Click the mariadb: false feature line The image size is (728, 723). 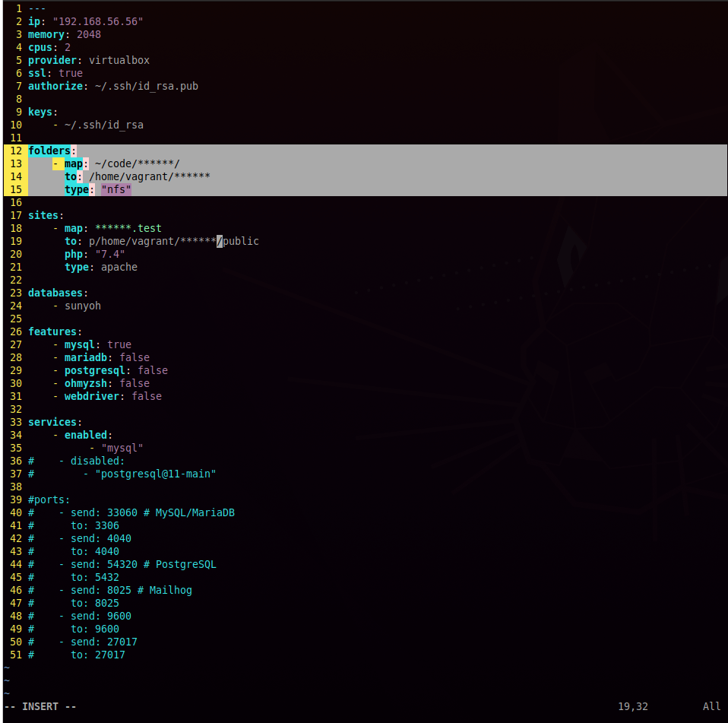click(101, 357)
